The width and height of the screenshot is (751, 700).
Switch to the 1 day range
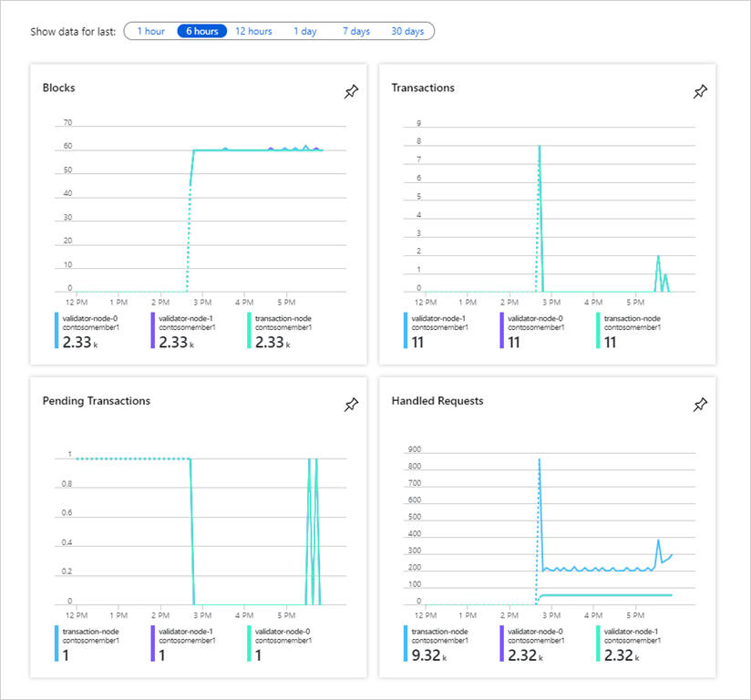pyautogui.click(x=304, y=31)
